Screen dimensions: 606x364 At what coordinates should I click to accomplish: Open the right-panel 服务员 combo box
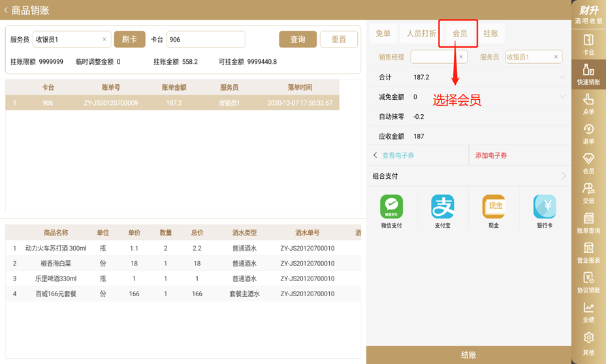tap(534, 57)
